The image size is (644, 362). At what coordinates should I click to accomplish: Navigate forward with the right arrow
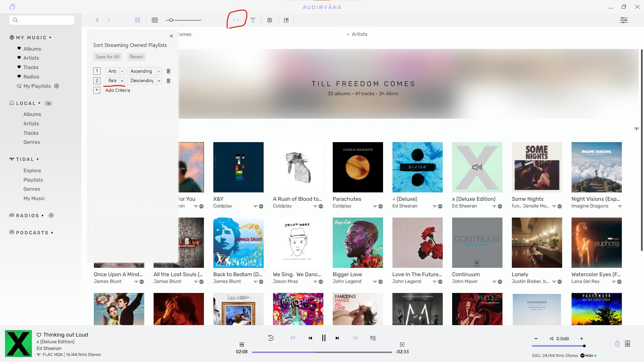108,20
